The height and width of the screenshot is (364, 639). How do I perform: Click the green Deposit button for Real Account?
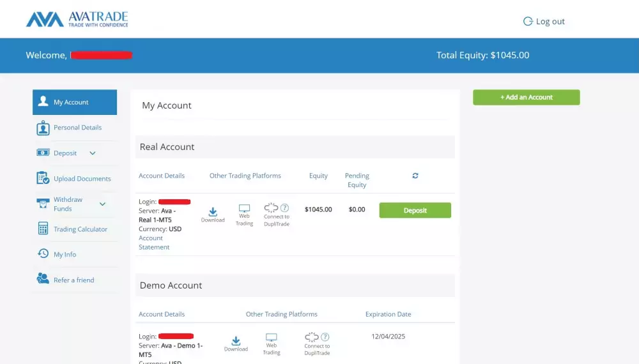coord(415,210)
